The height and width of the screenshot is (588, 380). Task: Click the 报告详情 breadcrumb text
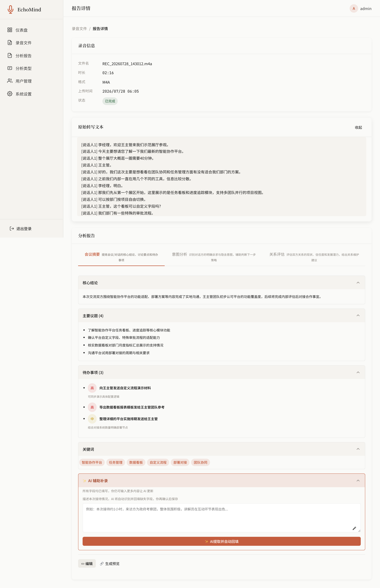[x=100, y=29]
